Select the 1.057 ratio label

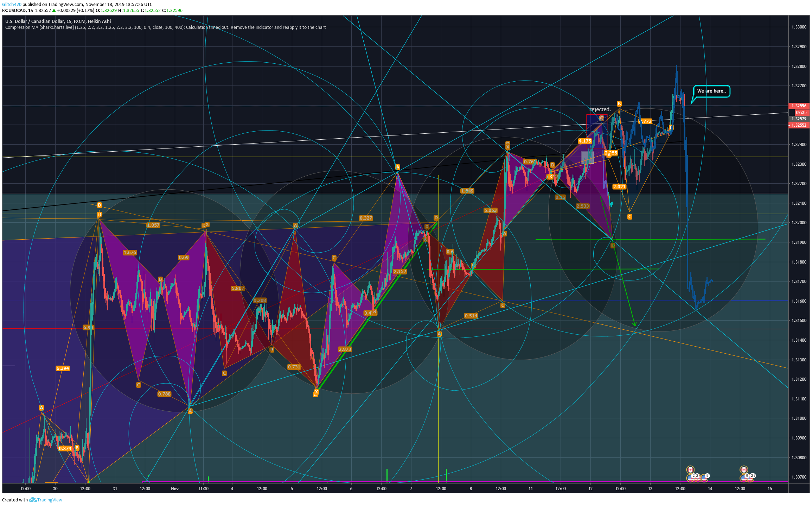pos(153,225)
